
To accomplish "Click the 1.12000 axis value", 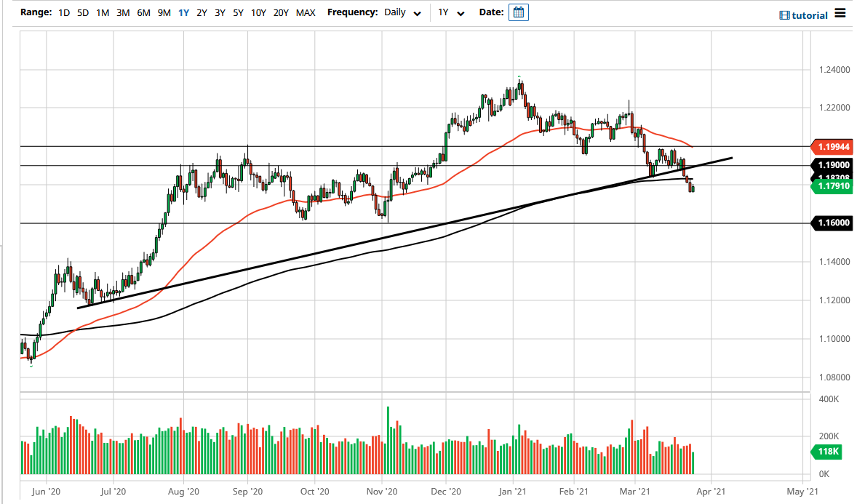I will (834, 300).
